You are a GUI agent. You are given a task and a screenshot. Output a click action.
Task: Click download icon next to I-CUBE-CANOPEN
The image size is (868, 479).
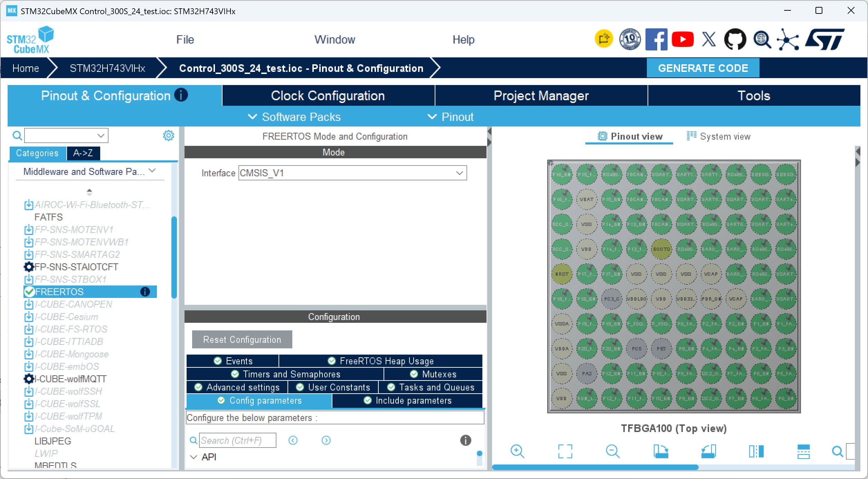coord(29,304)
